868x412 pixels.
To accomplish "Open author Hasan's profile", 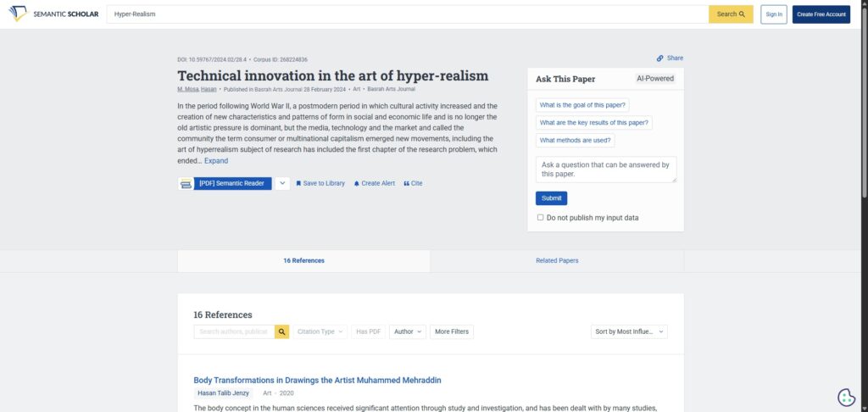I will [209, 89].
